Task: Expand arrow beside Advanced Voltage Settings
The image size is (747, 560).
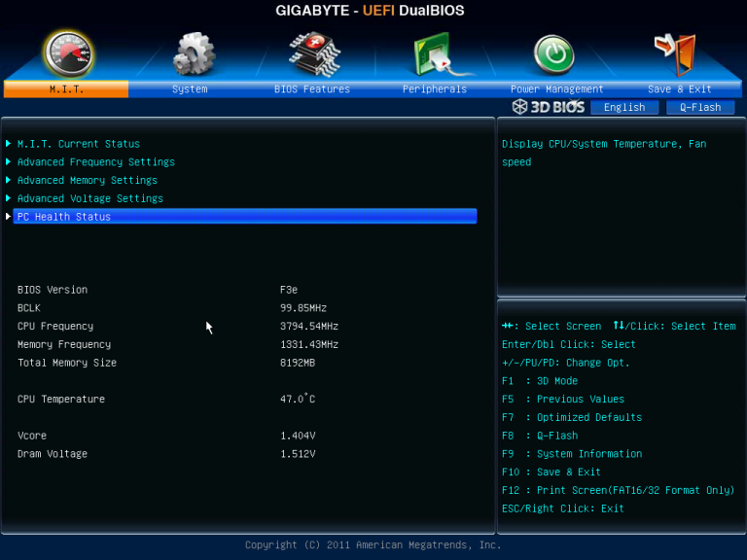Action: tap(8, 197)
